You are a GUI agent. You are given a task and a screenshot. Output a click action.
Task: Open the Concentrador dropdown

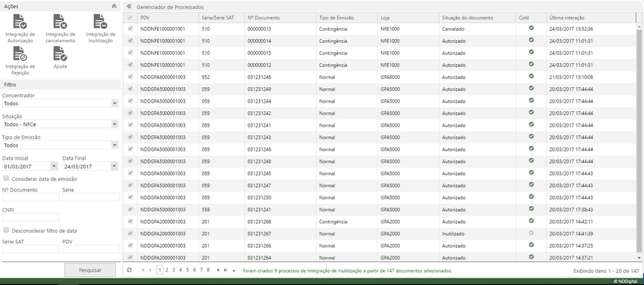(x=115, y=103)
